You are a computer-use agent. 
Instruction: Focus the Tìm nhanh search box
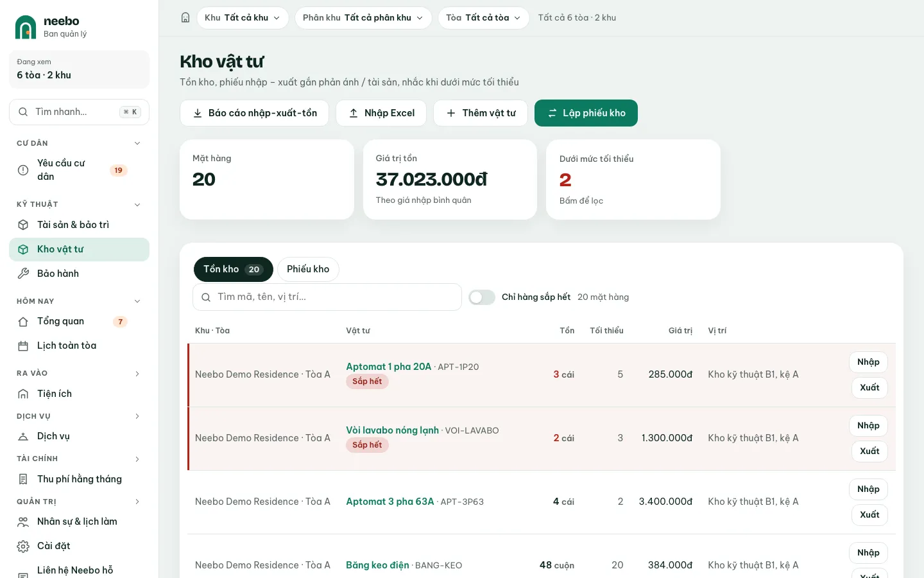pos(79,112)
